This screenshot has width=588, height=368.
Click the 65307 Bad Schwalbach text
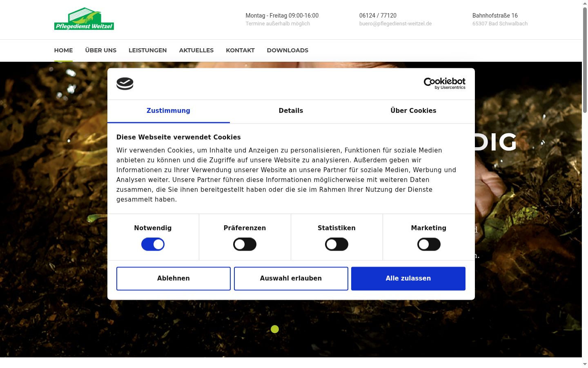click(500, 24)
